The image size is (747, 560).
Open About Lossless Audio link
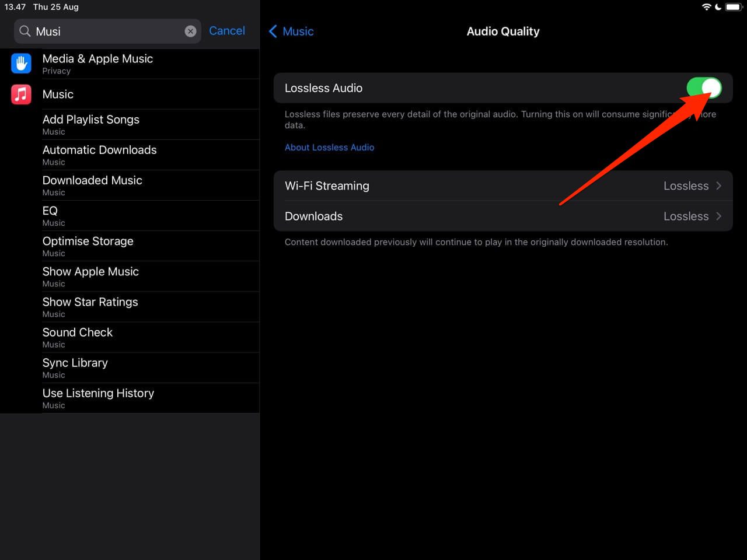(x=329, y=148)
